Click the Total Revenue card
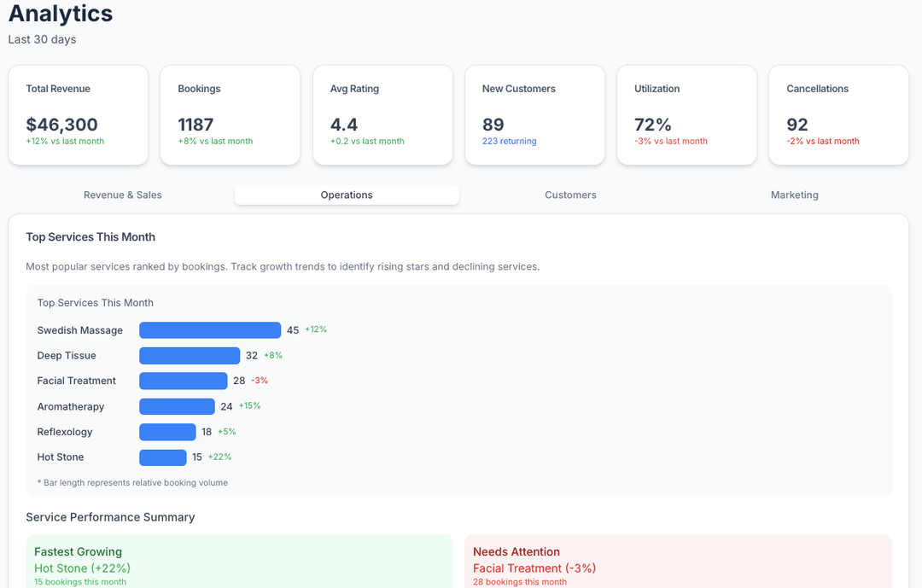The width and height of the screenshot is (922, 588). (79, 115)
